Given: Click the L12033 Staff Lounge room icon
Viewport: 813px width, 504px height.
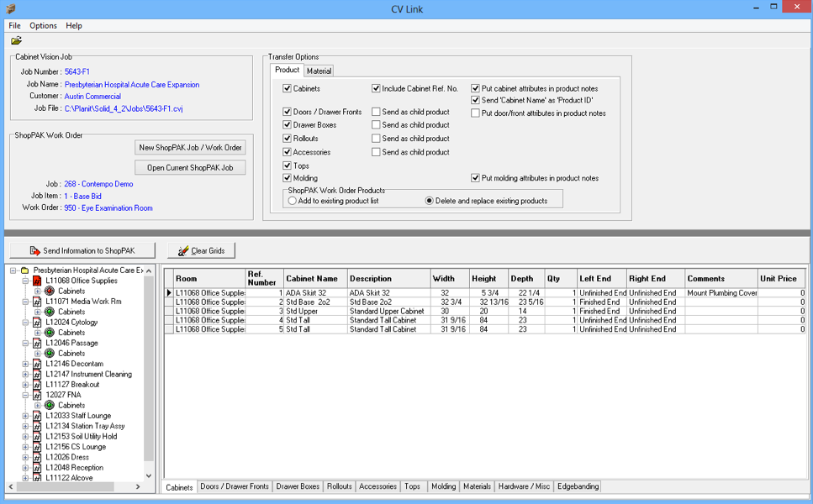Looking at the screenshot, I should [x=37, y=416].
